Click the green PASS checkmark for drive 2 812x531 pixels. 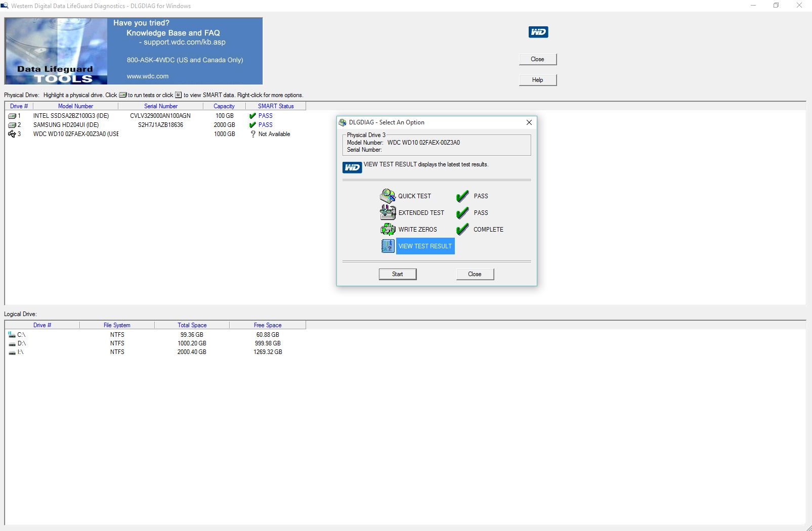click(252, 125)
